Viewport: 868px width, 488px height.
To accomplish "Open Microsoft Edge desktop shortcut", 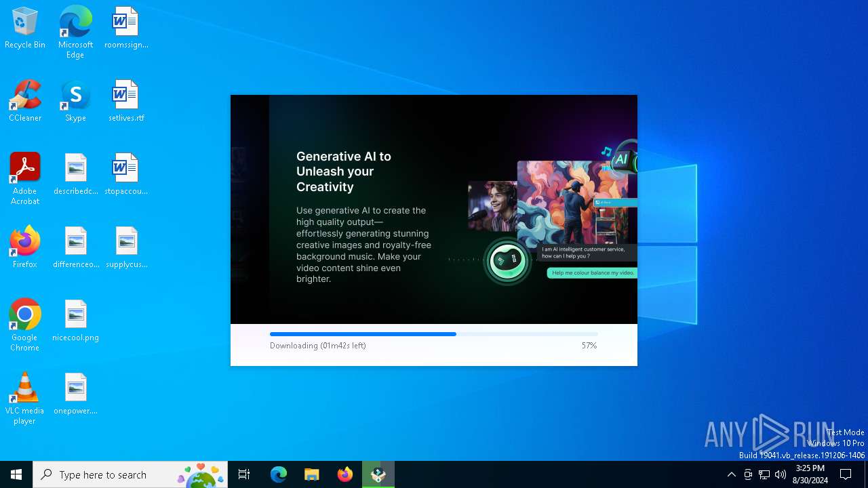I will 75,33.
